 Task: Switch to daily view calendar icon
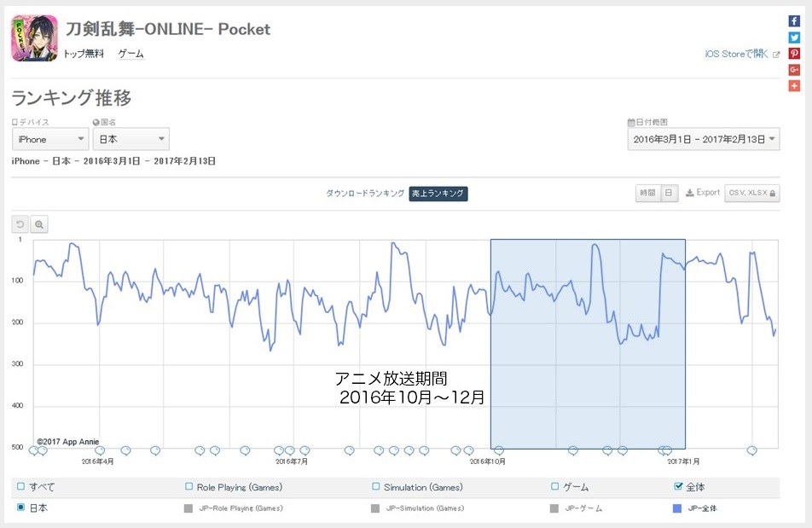669,193
